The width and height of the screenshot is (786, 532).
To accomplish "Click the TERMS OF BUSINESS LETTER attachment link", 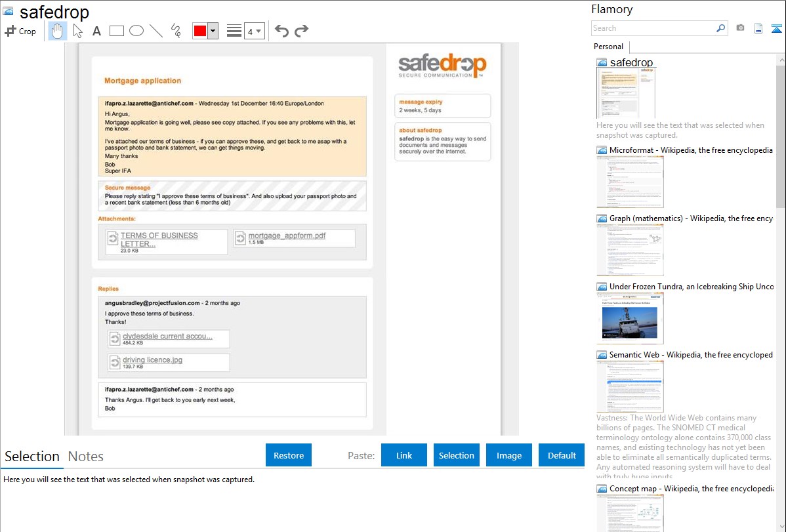I will point(159,239).
